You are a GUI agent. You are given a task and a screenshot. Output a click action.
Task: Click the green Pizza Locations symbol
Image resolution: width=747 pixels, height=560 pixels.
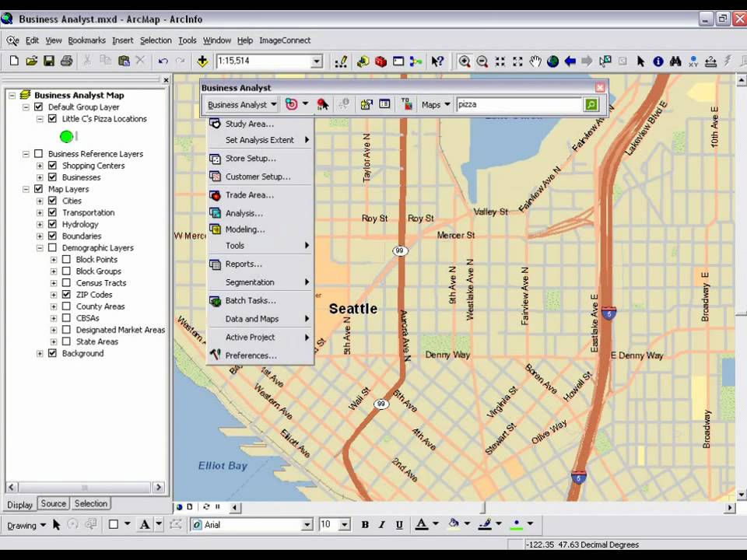(x=66, y=137)
